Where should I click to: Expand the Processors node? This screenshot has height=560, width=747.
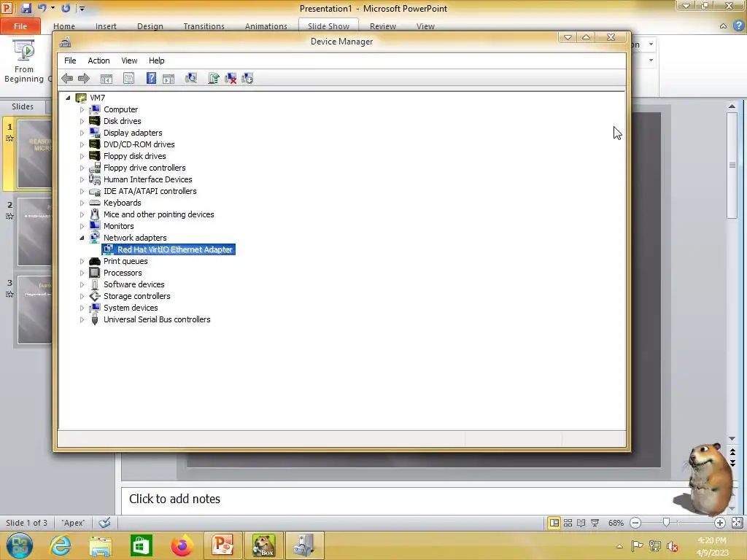click(82, 273)
